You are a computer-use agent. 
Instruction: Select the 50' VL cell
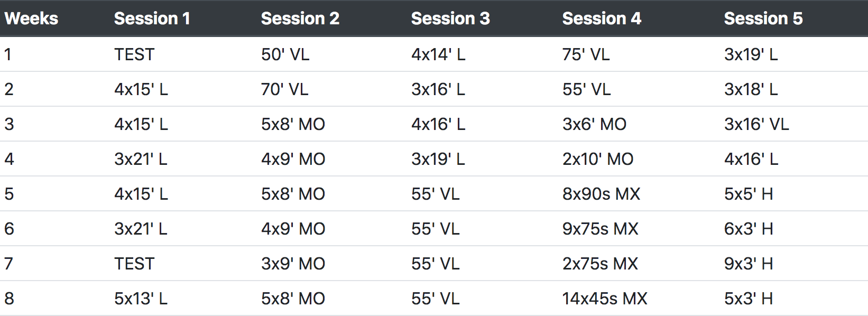pyautogui.click(x=285, y=54)
